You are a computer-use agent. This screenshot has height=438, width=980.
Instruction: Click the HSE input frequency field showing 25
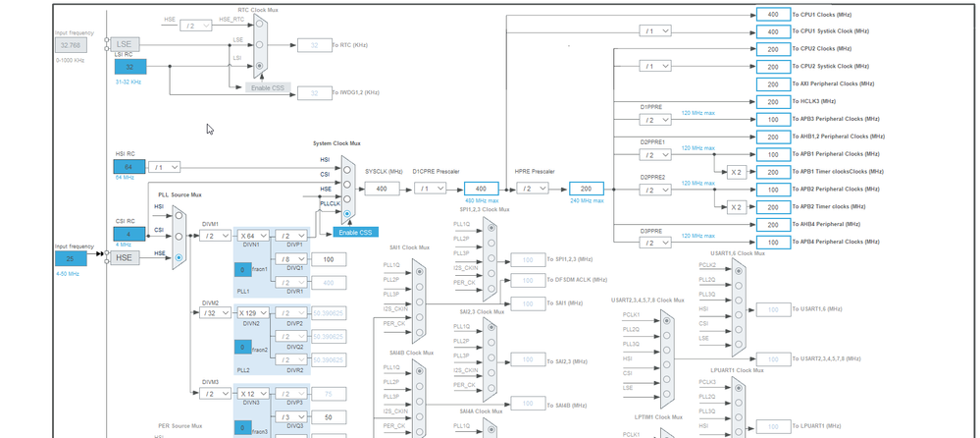(71, 259)
